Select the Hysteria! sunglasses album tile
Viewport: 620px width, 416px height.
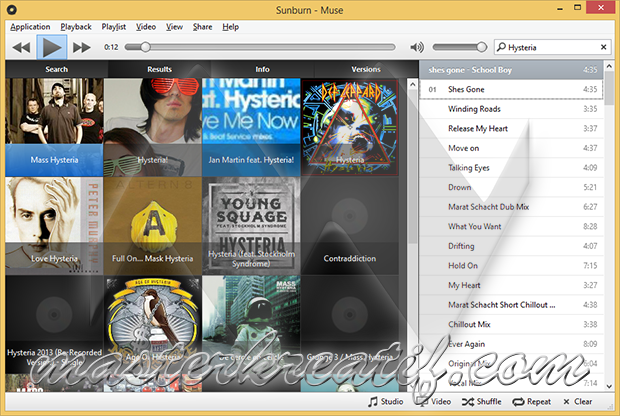click(153, 127)
